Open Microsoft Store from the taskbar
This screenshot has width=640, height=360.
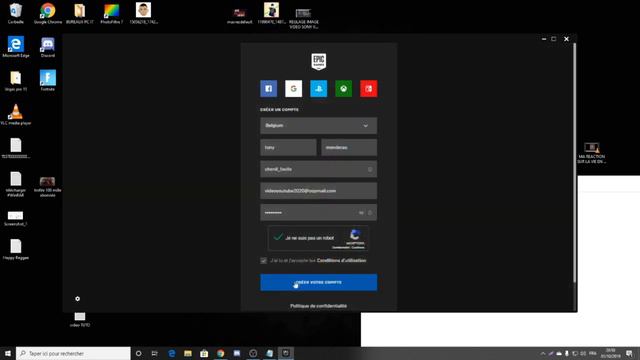coord(204,353)
